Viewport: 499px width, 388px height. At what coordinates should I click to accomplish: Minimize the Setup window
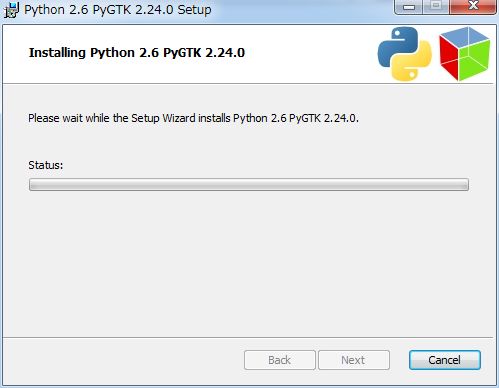(409, 7)
